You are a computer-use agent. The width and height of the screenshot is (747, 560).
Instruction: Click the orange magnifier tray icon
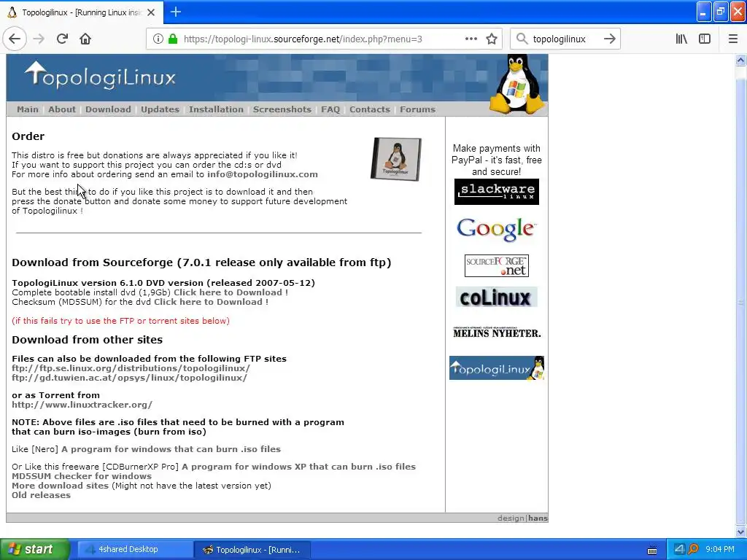click(x=693, y=549)
